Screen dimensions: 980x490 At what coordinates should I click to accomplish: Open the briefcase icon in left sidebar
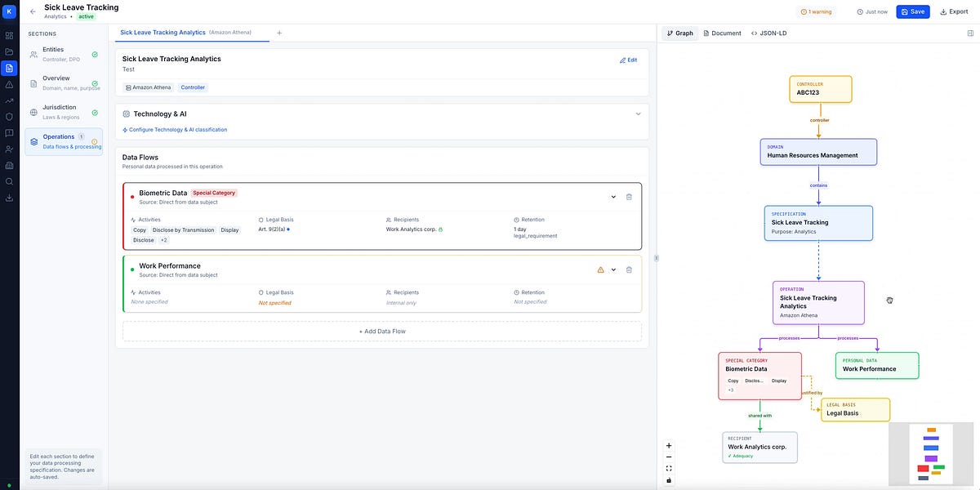click(x=9, y=165)
